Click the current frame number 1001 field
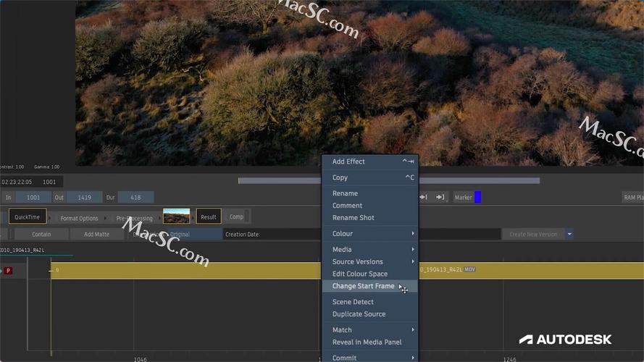Screen dimensions: 644x362 (49, 182)
